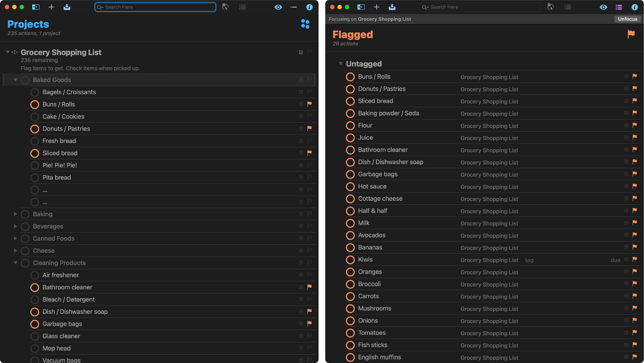
Task: Flag Bagels / Croissants item
Action: [x=310, y=92]
